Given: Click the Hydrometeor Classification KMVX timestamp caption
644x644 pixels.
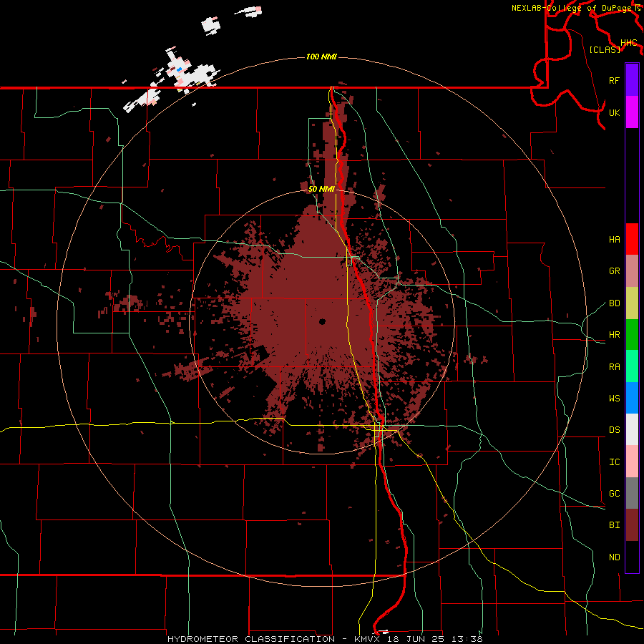Looking at the screenshot, I should [x=325, y=639].
